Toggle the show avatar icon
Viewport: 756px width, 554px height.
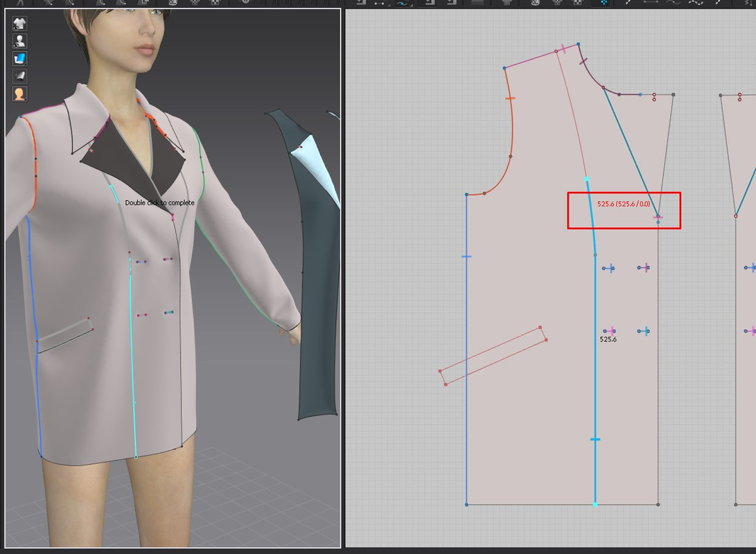pos(19,41)
